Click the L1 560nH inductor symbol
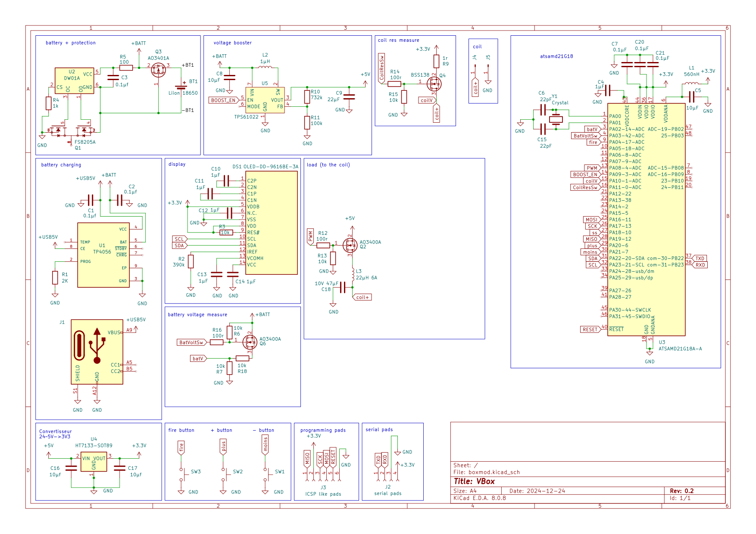This screenshot has height=534, width=756. click(691, 84)
